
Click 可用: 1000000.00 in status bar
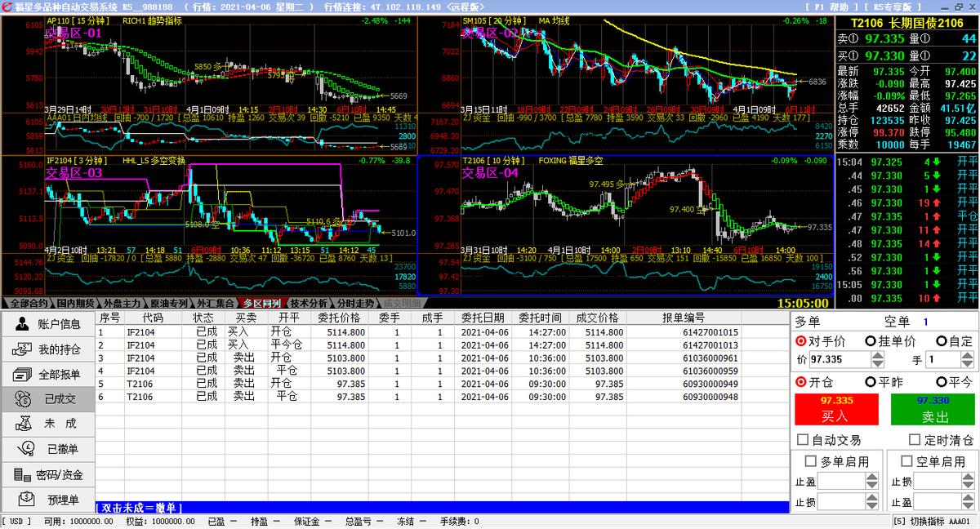pyautogui.click(x=78, y=521)
